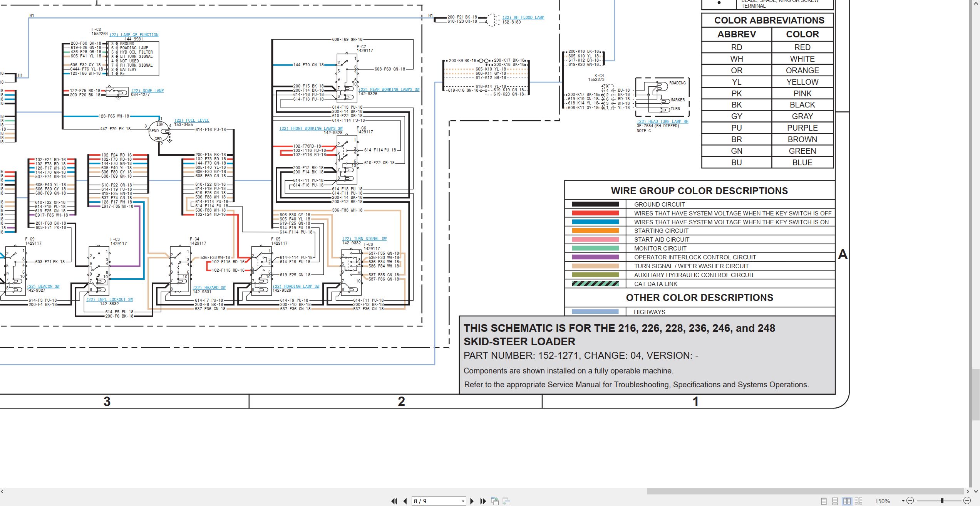Click the MONITOR CIRCUIT green swatch
The height and width of the screenshot is (506, 980).
[x=595, y=248]
